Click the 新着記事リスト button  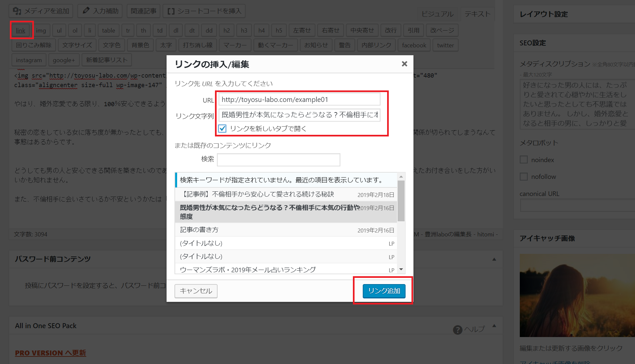coord(107,60)
